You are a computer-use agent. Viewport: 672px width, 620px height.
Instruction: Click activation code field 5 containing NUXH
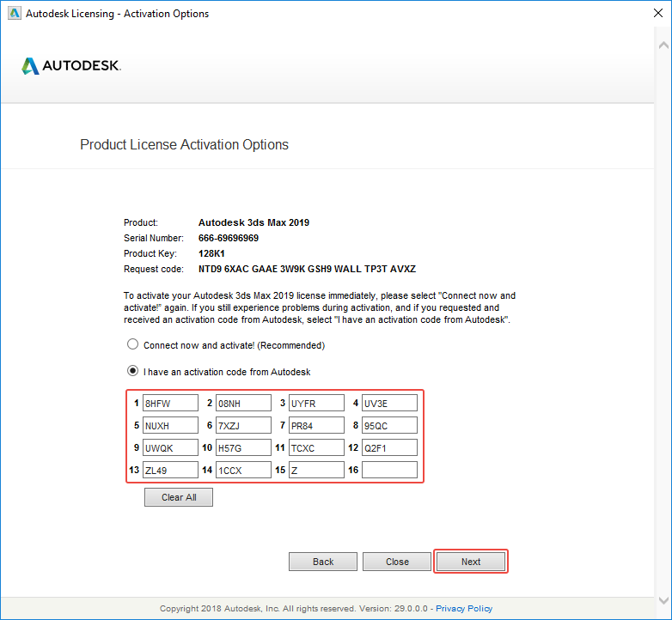170,425
